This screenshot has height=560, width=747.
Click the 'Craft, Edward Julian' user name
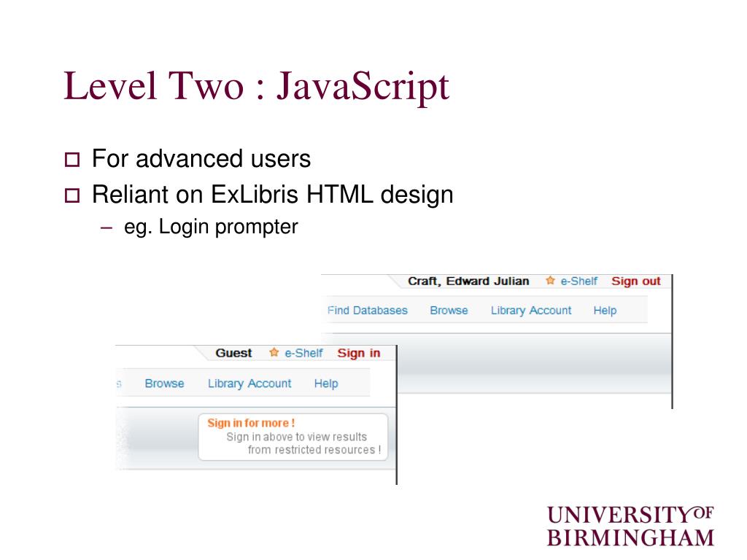[x=468, y=281]
